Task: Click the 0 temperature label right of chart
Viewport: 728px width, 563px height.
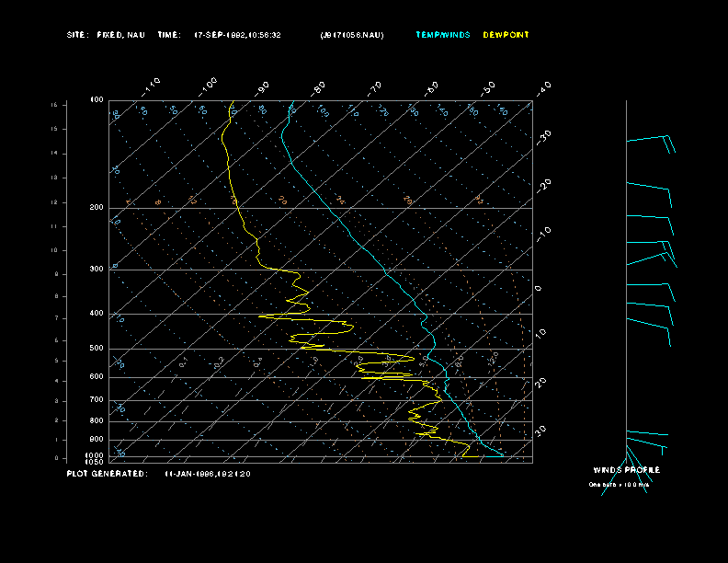Action: (538, 289)
